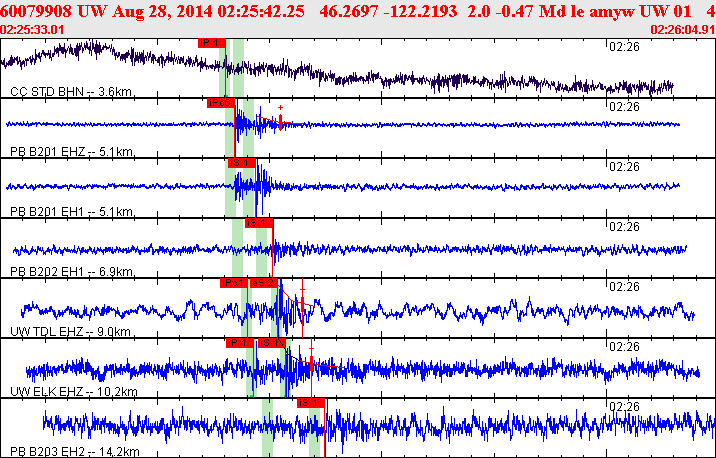Image resolution: width=716 pixels, height=458 pixels.
Task: Click the 'PB B202 EH1 -- 6.9km' station label
Action: pyautogui.click(x=71, y=272)
